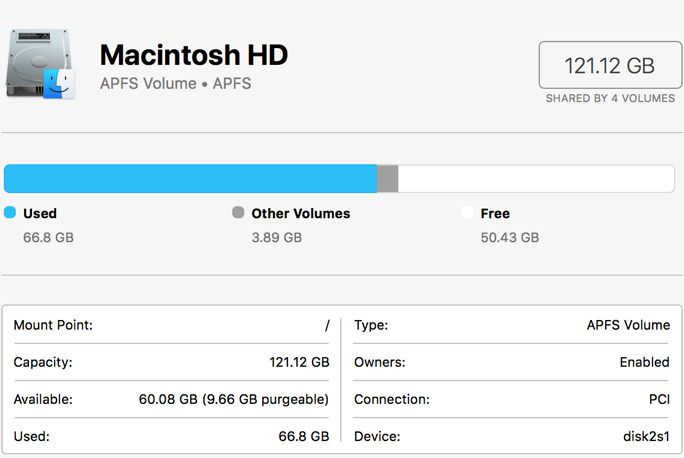Click the 50.43 GB free value
This screenshot has height=458, width=684.
pyautogui.click(x=509, y=238)
